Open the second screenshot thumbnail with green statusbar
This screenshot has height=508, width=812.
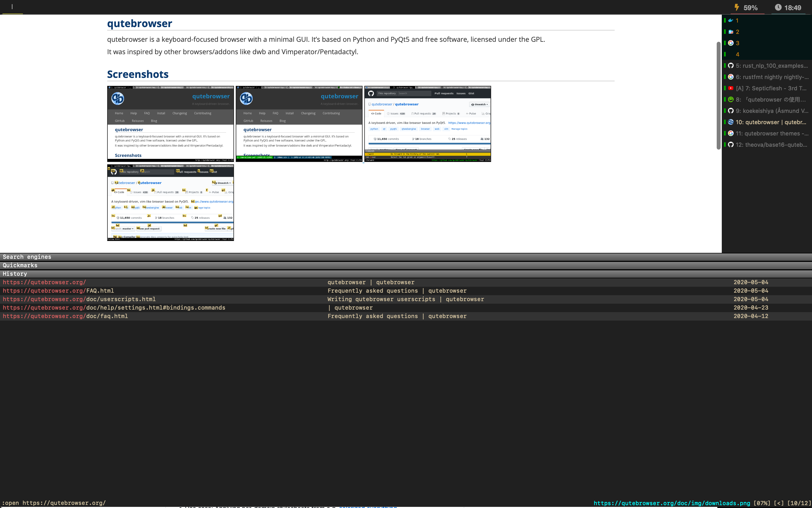coord(299,124)
